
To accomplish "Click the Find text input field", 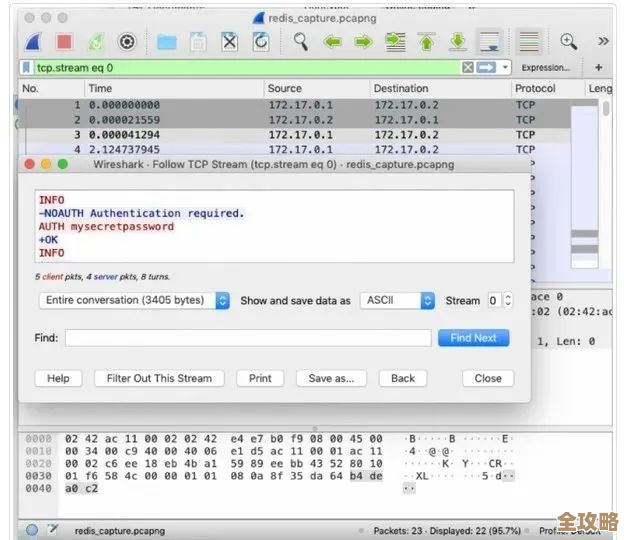I will pyautogui.click(x=248, y=338).
